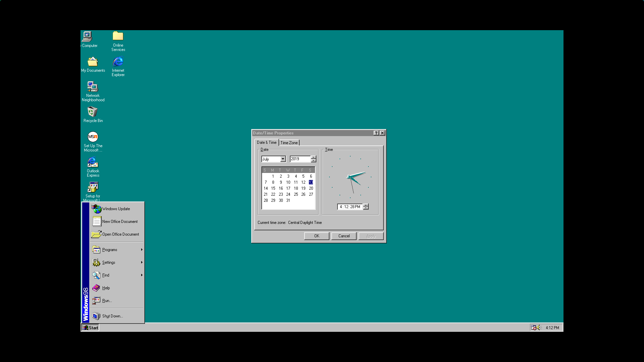Decrease the year with the down arrow

tap(314, 161)
